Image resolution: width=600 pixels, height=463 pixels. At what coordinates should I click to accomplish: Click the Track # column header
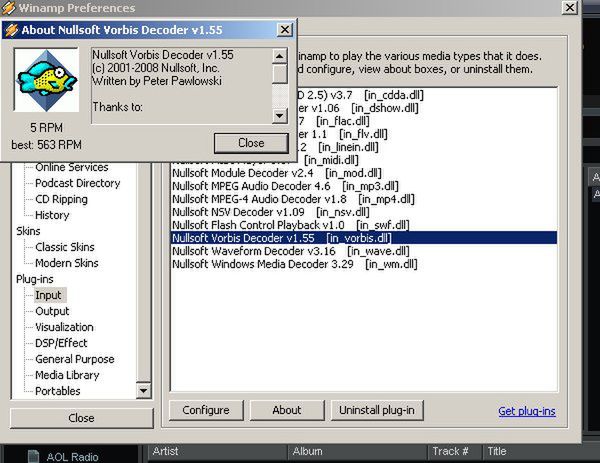455,452
